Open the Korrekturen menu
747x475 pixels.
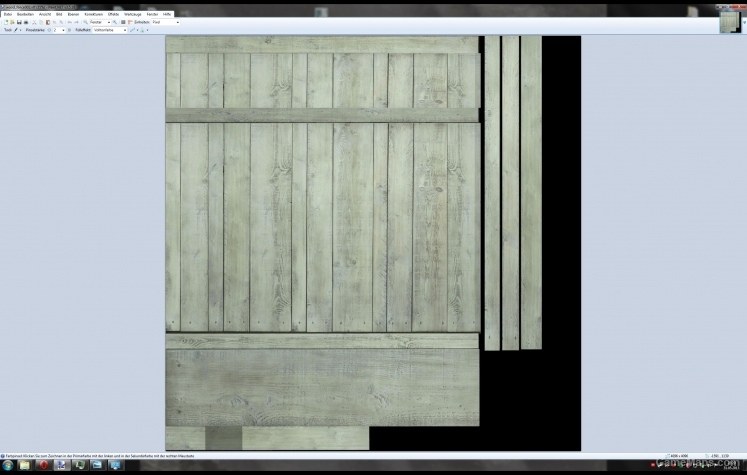pyautogui.click(x=93, y=14)
